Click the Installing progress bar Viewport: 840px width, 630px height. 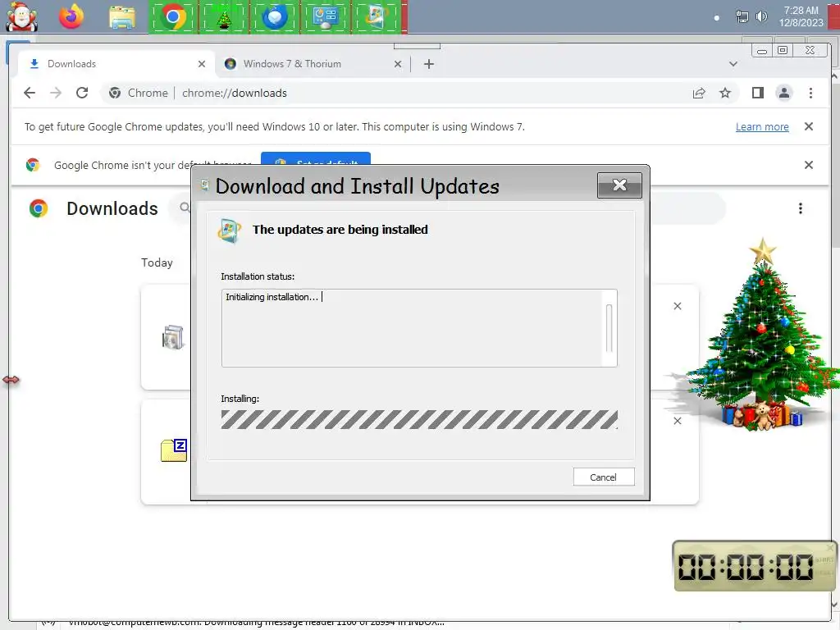(419, 419)
